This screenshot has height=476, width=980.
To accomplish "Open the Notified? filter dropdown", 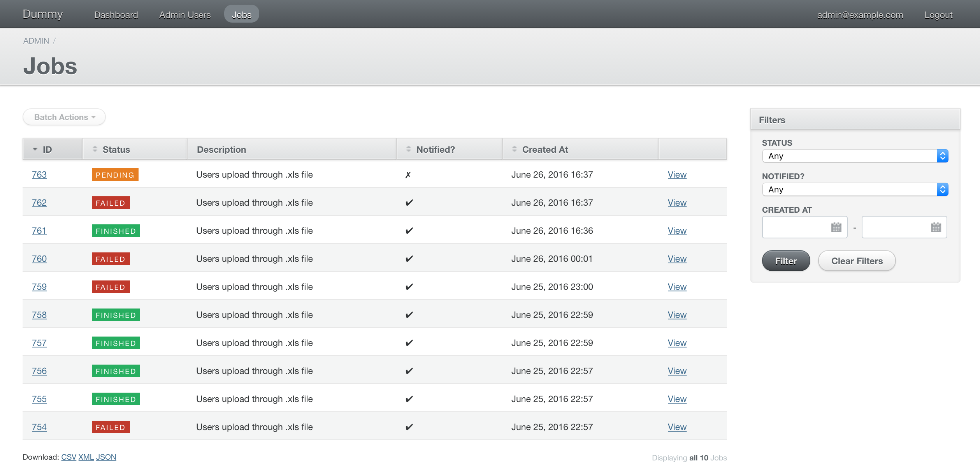I will pos(855,190).
